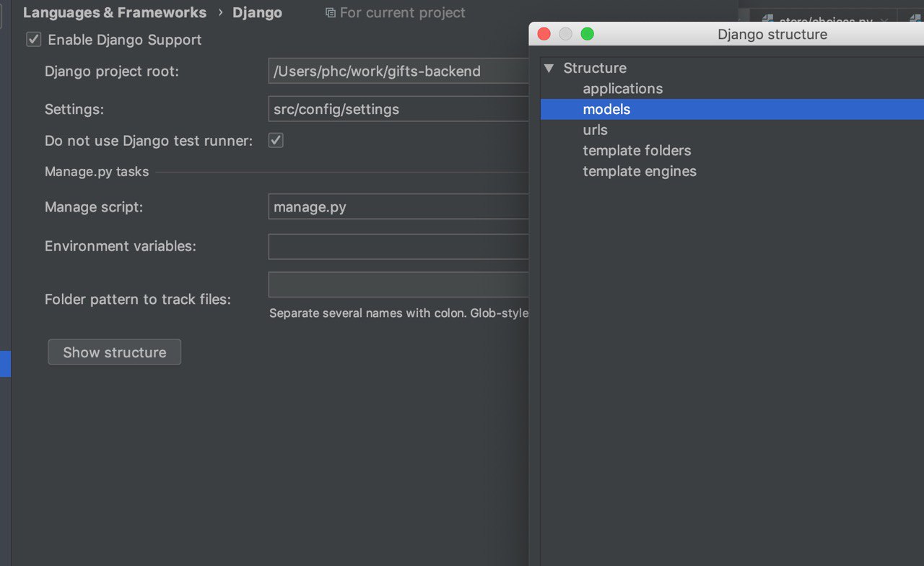Click green zoom button of Django structure
Viewport: 924px width, 566px height.
coord(588,34)
